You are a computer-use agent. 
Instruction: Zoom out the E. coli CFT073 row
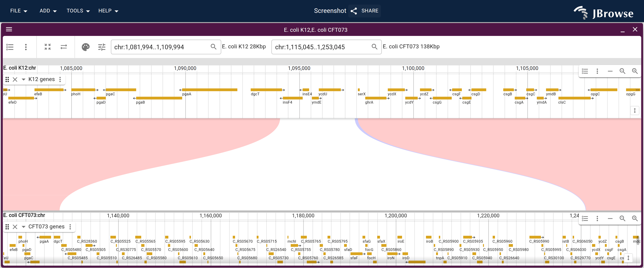coord(623,219)
